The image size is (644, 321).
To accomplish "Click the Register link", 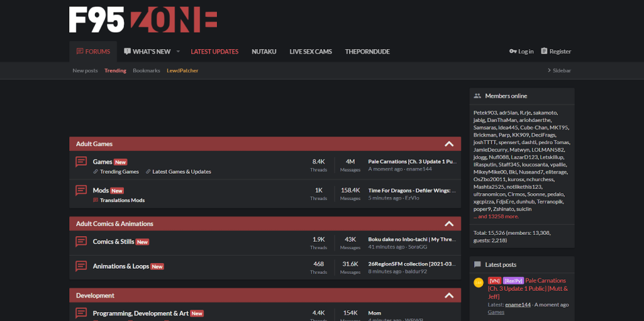I will point(556,52).
